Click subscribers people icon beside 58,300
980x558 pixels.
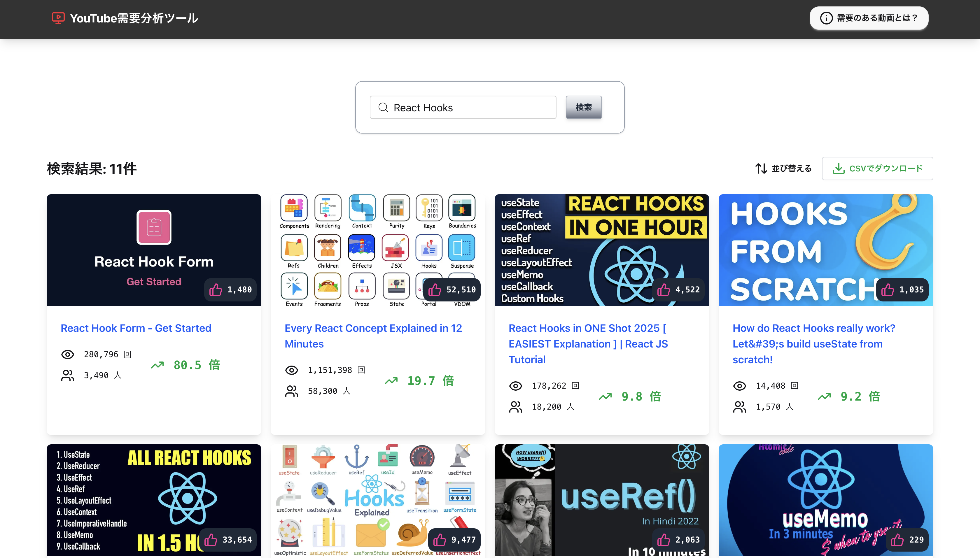pyautogui.click(x=291, y=391)
